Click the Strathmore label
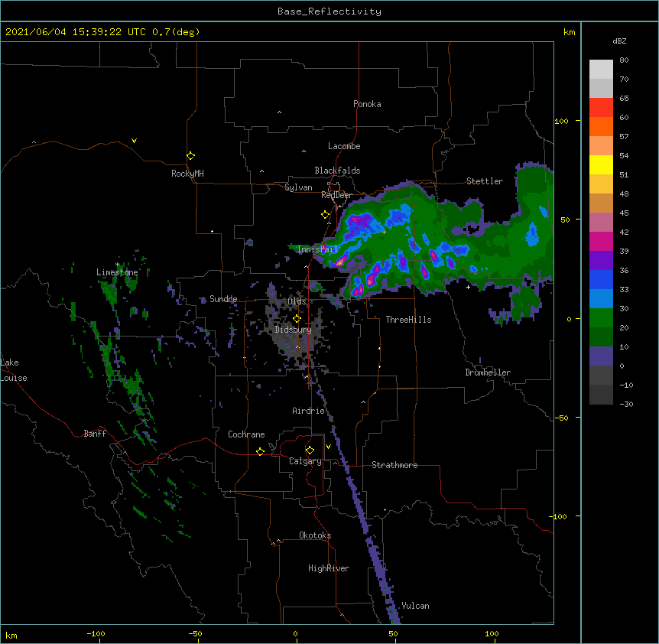Viewport: 659px width, 644px height. click(x=394, y=465)
